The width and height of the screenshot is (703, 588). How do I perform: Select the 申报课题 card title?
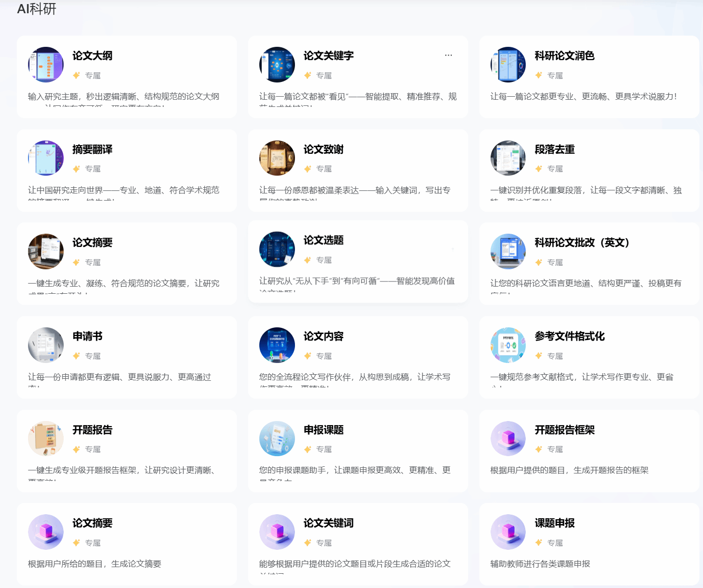(x=323, y=430)
